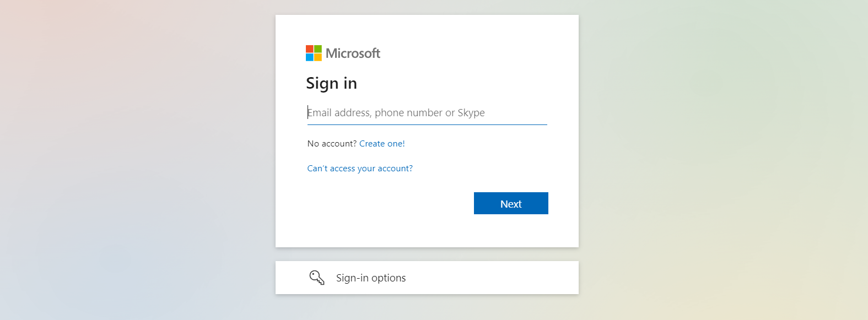868x320 pixels.
Task: Focus the email, phone or Skype field
Action: (x=427, y=113)
